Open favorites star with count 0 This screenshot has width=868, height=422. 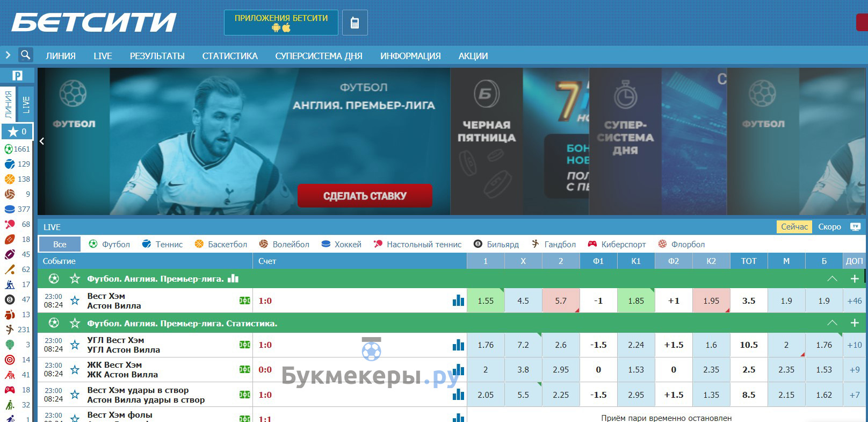coord(17,131)
